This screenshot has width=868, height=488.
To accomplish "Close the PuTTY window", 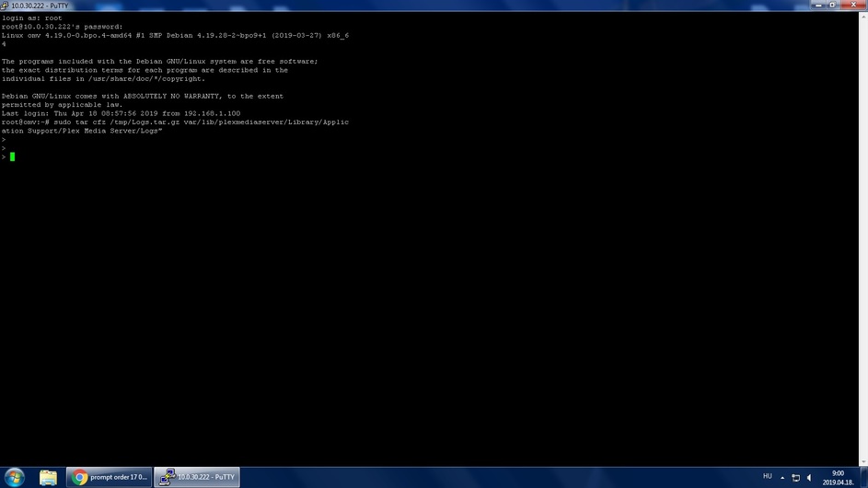I will pyautogui.click(x=853, y=5).
